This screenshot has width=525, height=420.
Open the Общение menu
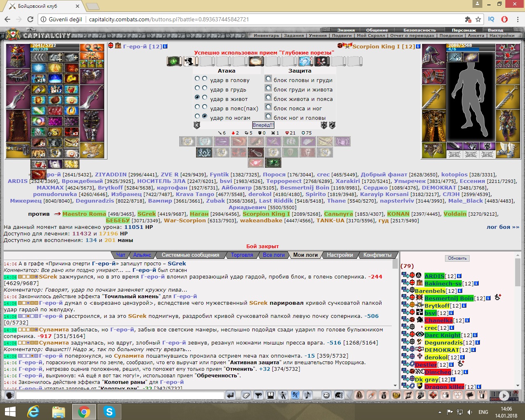click(377, 30)
